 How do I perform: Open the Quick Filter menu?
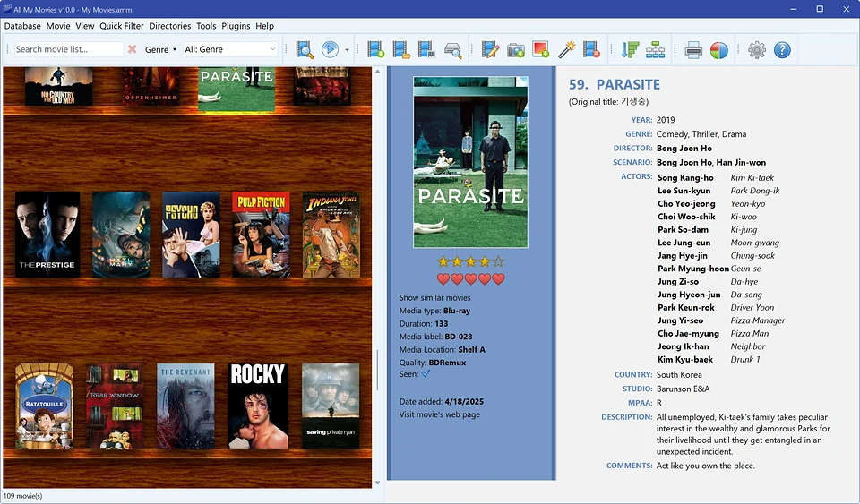tap(122, 26)
